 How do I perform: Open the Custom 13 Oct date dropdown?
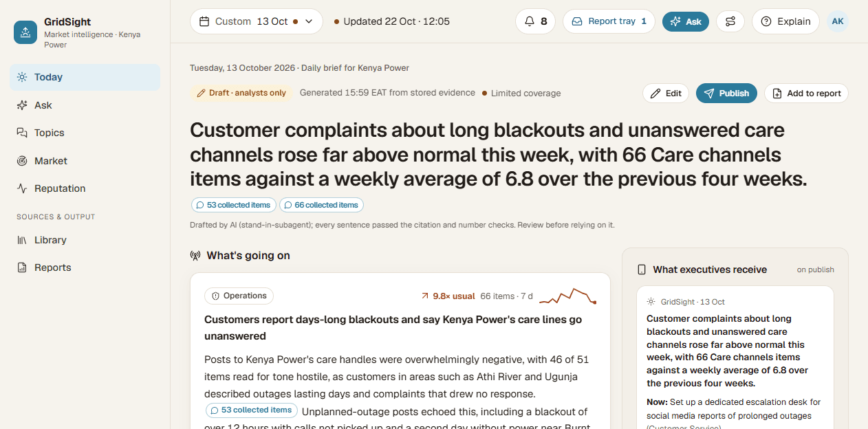(257, 21)
